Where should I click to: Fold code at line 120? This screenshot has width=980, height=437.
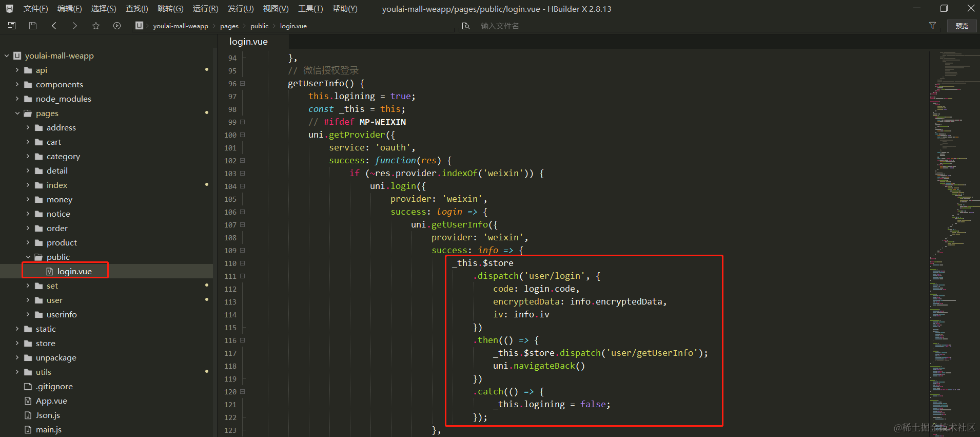coord(242,391)
